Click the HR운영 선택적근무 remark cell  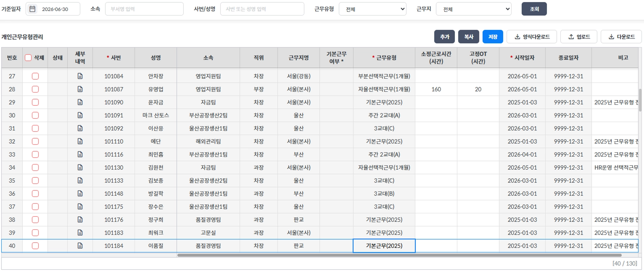pos(615,168)
